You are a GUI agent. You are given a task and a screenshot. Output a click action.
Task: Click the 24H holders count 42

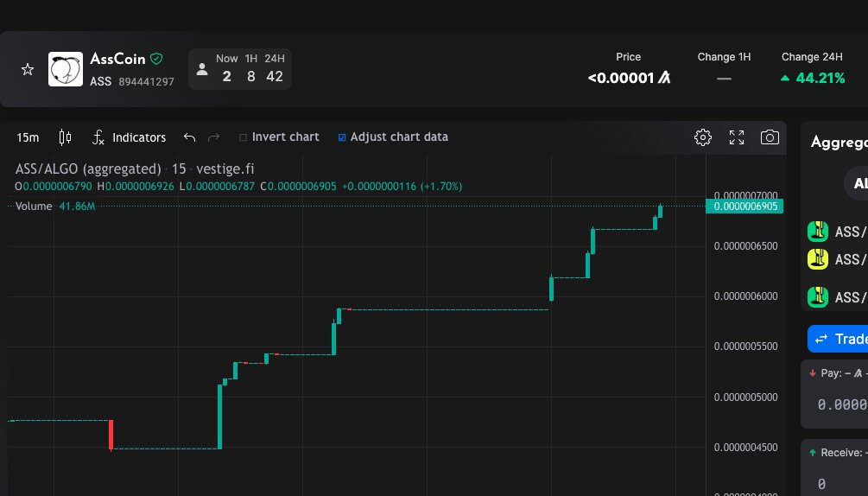[x=275, y=76]
